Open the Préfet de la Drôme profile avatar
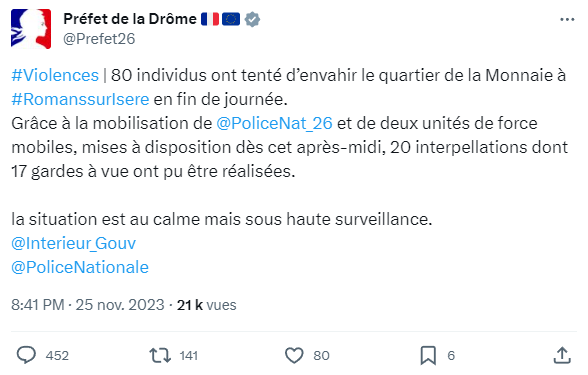 [x=31, y=29]
